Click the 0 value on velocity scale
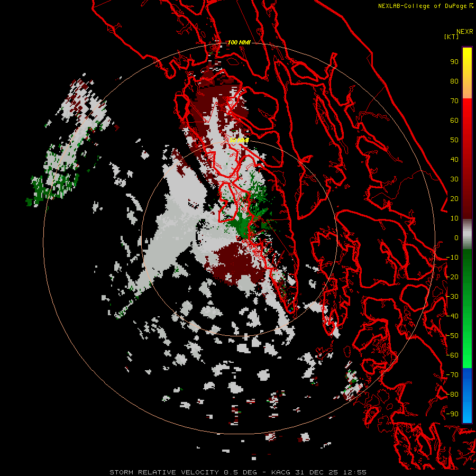 (x=456, y=237)
